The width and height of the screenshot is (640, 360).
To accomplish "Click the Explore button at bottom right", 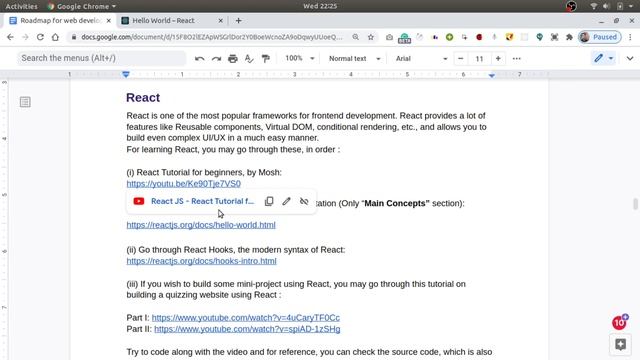I will (x=620, y=344).
